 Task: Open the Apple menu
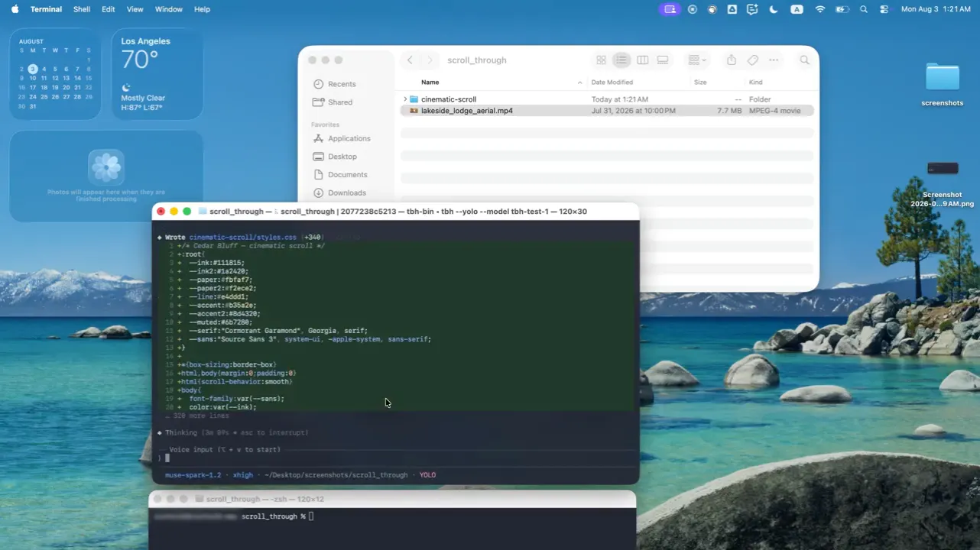point(15,9)
